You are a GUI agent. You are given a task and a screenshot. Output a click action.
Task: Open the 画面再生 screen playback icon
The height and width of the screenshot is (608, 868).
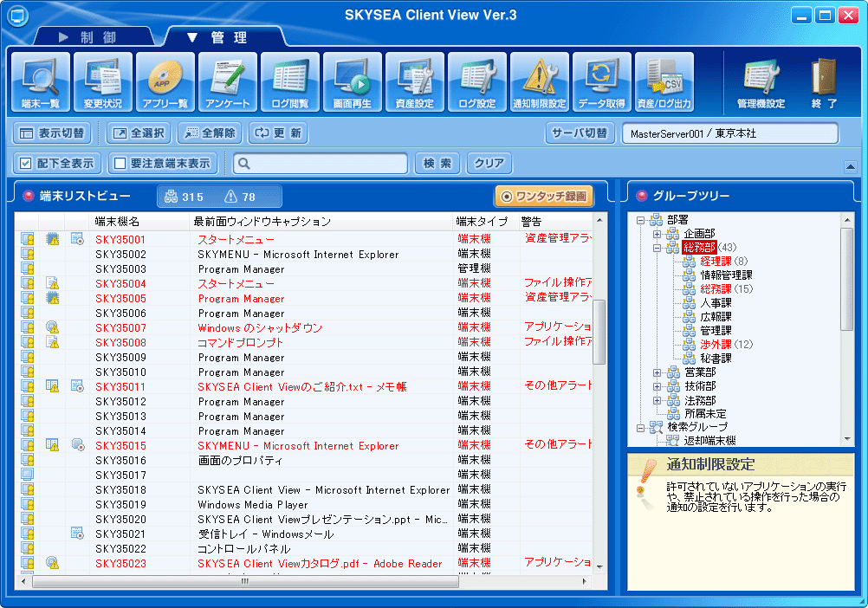click(352, 82)
